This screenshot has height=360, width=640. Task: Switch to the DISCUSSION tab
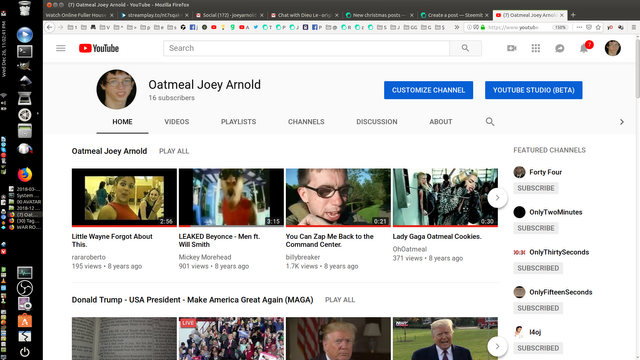click(x=377, y=122)
